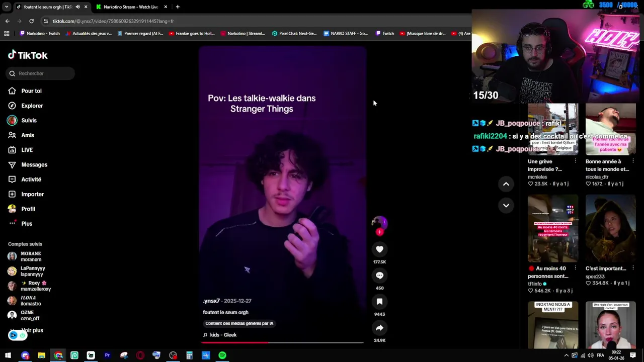Viewport: 644px width, 362px height.
Task: Open the TikTok home logo
Action: [x=28, y=55]
